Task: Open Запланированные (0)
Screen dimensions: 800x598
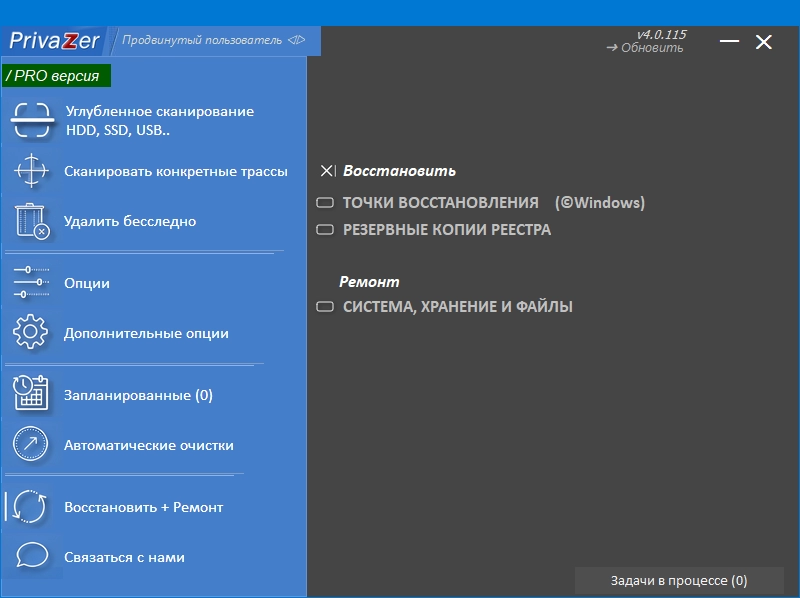Action: [138, 395]
